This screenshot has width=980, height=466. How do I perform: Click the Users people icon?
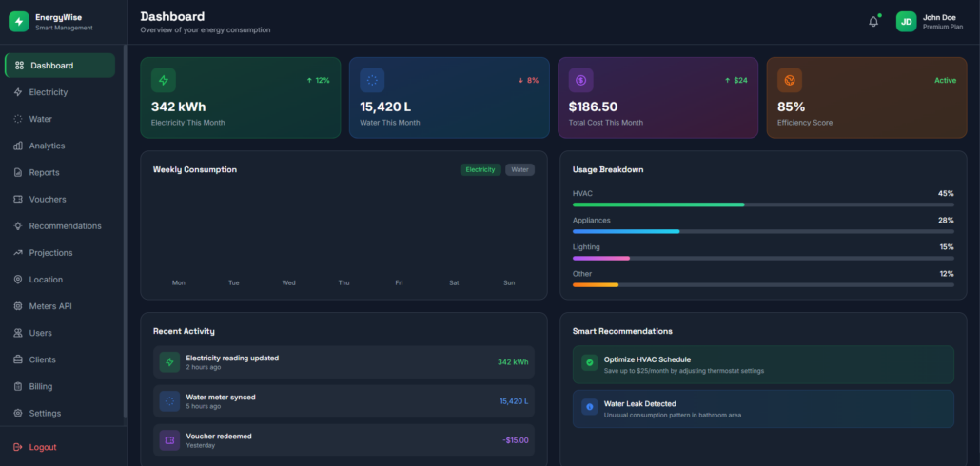coord(18,334)
